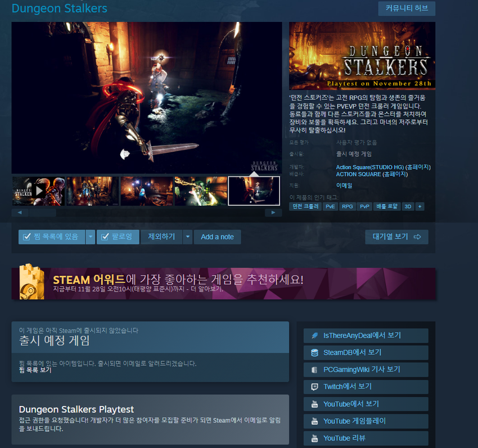Screen dimensions: 478x448
Task: Select the 던전 크롤러 tag
Action: 305,206
